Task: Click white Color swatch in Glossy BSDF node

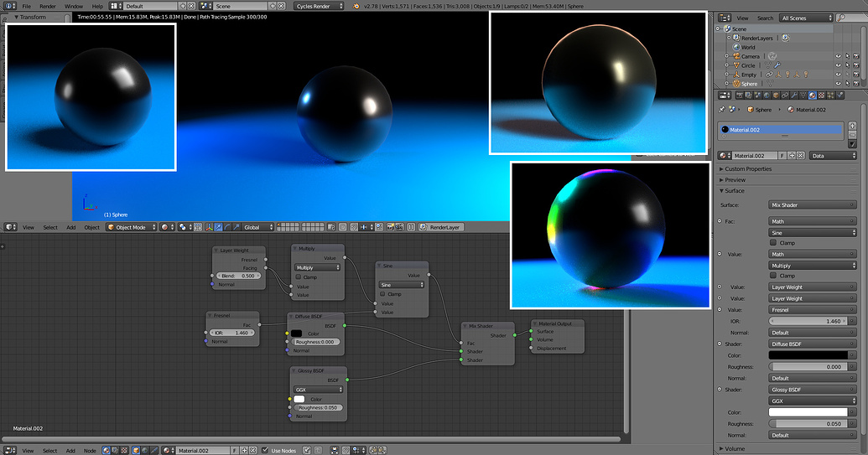Action: [299, 399]
